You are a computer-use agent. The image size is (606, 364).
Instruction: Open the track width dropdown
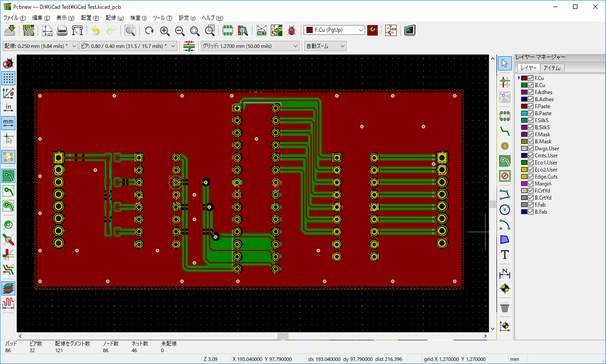[40, 46]
